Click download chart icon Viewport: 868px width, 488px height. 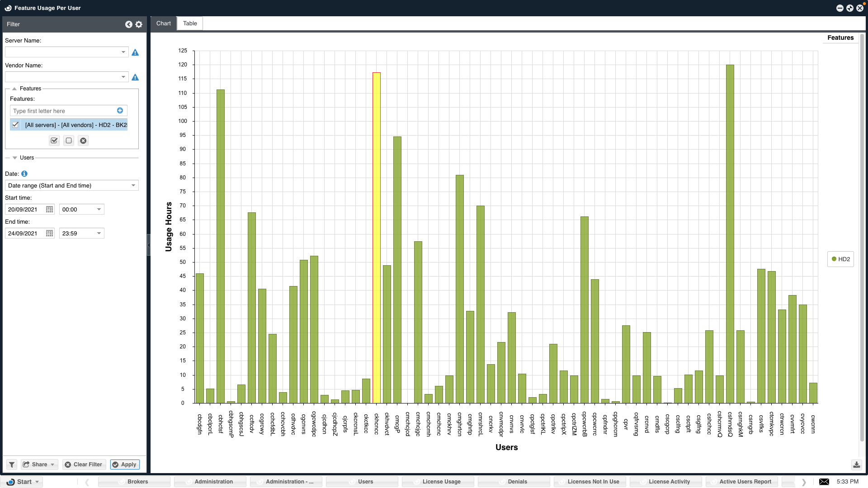point(856,465)
